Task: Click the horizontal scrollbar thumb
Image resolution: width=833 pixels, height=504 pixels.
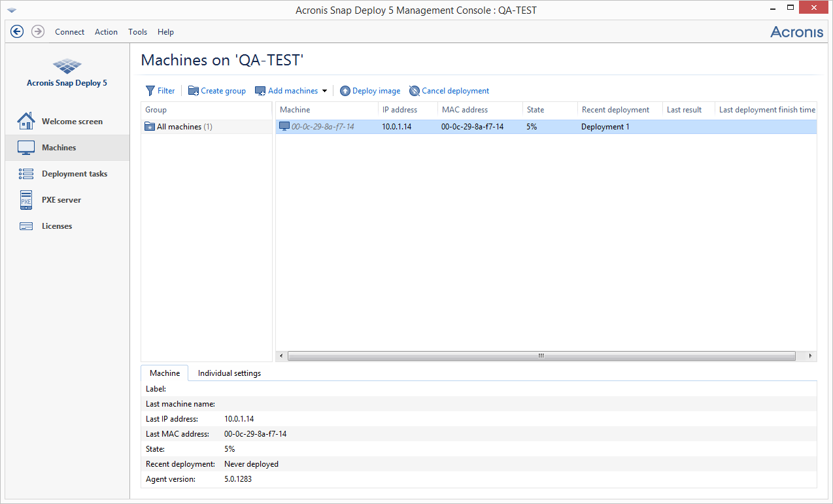Action: pyautogui.click(x=541, y=356)
